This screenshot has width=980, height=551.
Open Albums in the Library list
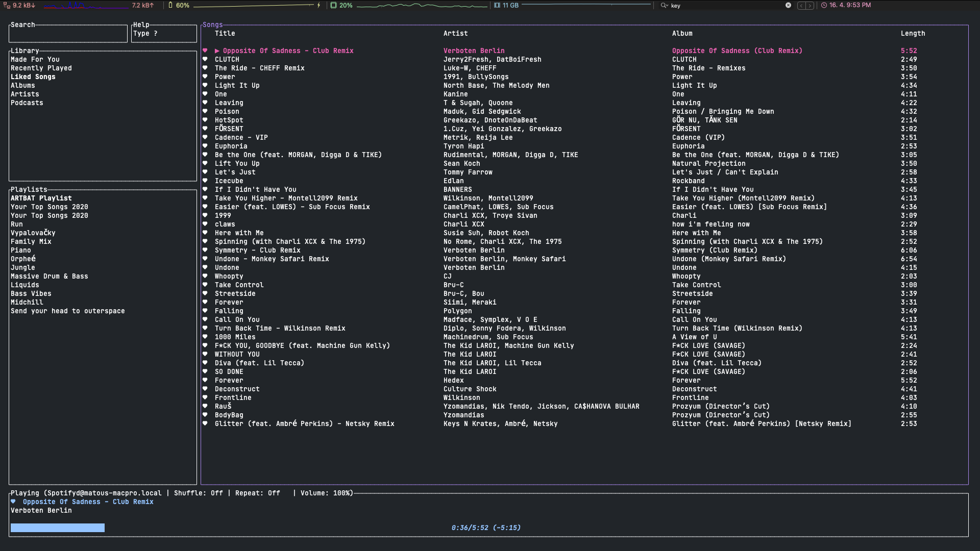tap(23, 85)
